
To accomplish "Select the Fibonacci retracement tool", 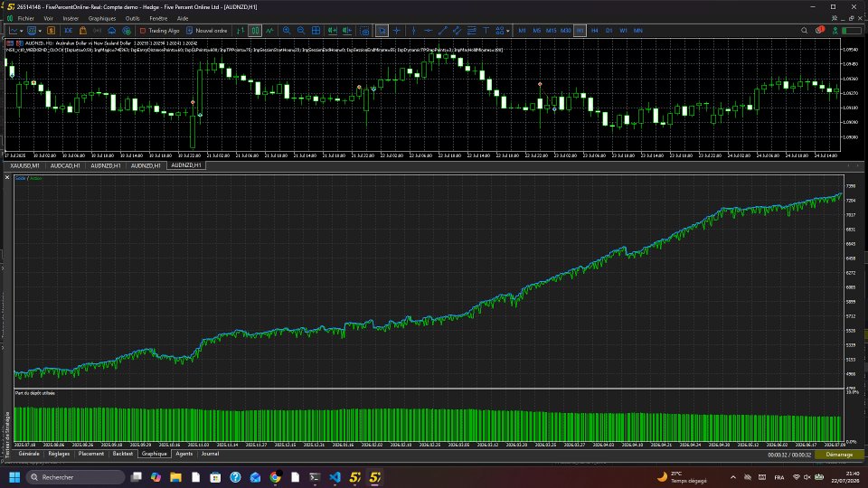I will pyautogui.click(x=472, y=31).
